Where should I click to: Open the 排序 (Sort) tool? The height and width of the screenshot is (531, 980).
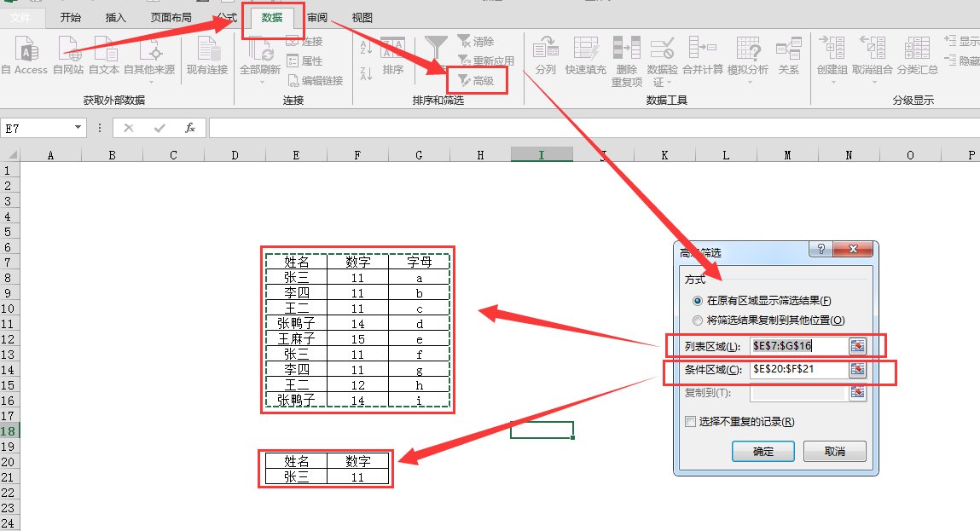point(391,57)
